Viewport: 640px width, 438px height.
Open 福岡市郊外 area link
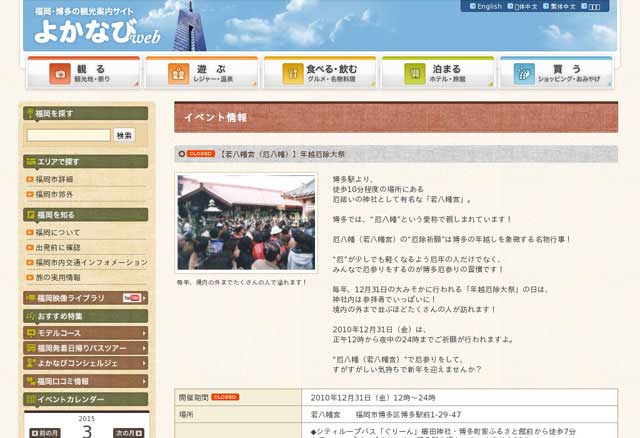tap(54, 194)
